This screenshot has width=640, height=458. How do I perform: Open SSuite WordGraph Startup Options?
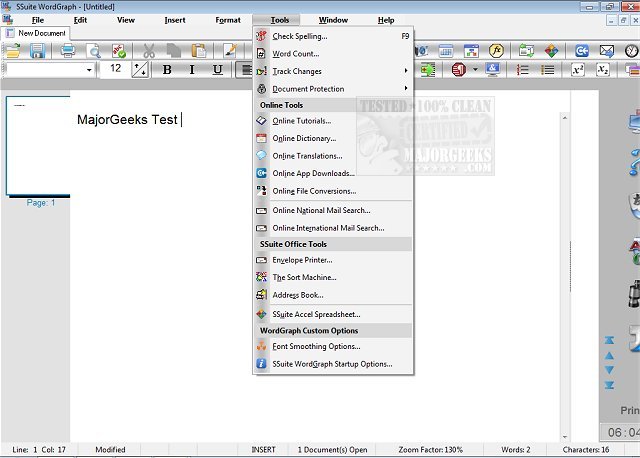[x=333, y=364]
